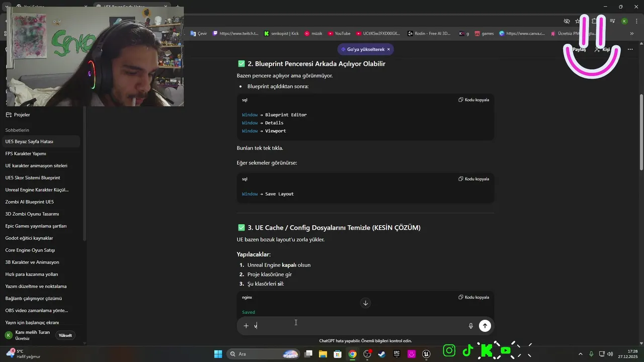
Task: Expand the bookmarks overflow chevron
Action: (x=632, y=34)
